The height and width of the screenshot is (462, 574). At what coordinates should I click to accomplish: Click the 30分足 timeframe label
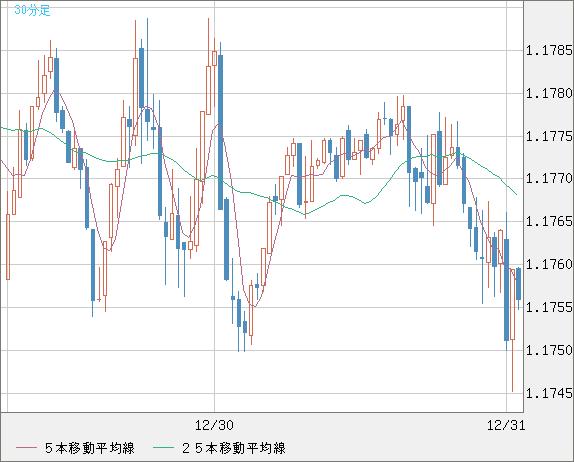coord(32,10)
